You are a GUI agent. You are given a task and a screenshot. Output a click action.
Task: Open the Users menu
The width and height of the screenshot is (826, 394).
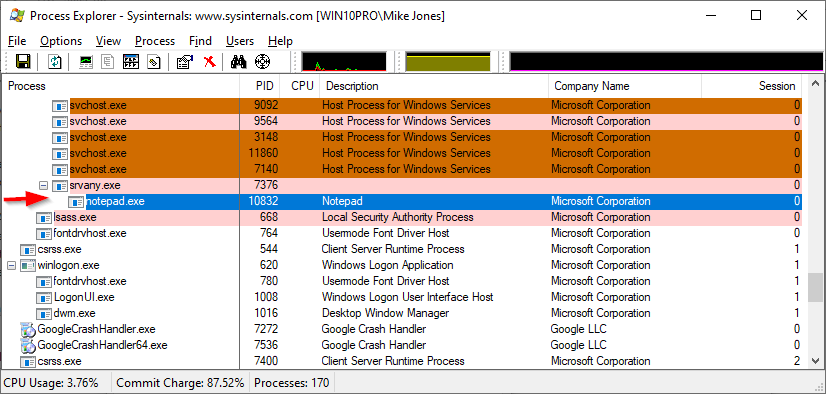(240, 41)
